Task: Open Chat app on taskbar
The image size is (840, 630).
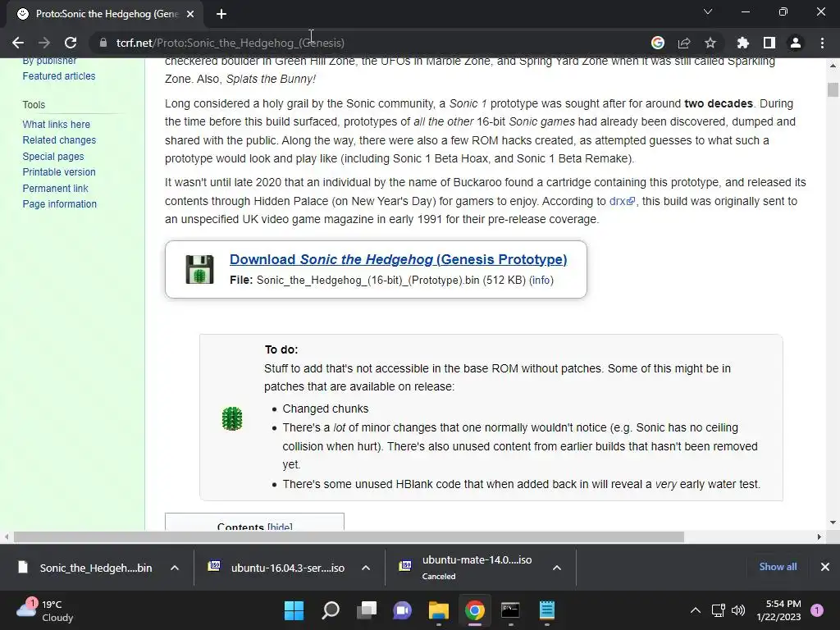Action: pos(402,610)
